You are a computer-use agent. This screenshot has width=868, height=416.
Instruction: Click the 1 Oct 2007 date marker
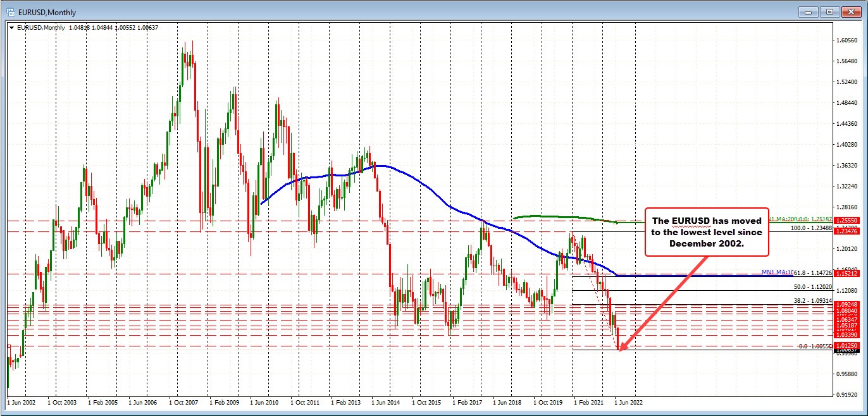[x=187, y=401]
